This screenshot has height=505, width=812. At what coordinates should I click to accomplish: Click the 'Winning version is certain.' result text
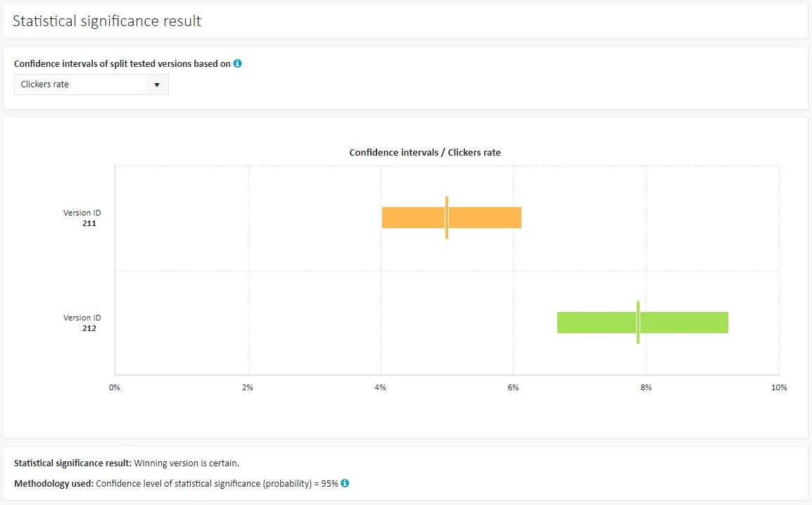[x=186, y=463]
